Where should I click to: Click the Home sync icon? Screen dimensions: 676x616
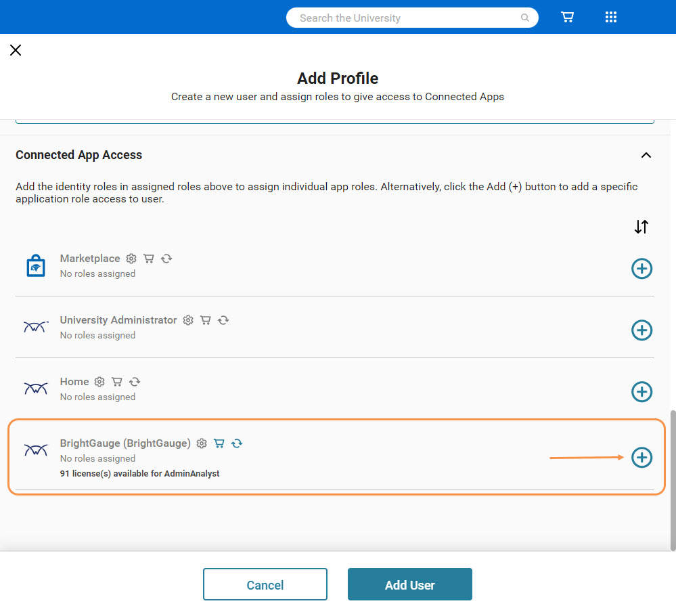click(135, 382)
